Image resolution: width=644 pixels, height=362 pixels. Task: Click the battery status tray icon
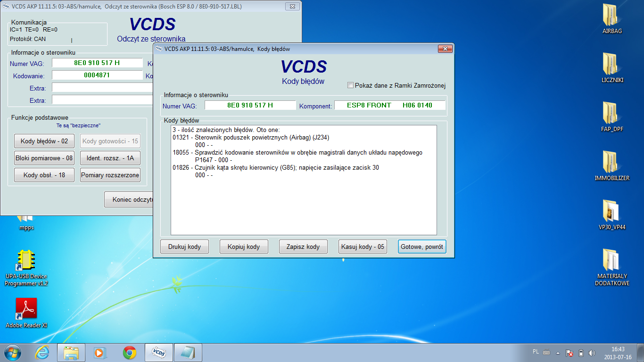pos(581,353)
